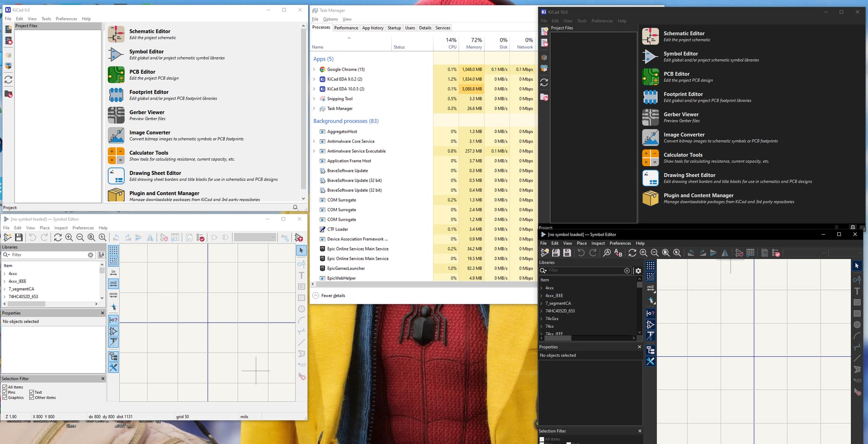This screenshot has height=444, width=868.
Task: Open Footprint Editor in KiCad 10.0 window
Action: pyautogui.click(x=651, y=97)
